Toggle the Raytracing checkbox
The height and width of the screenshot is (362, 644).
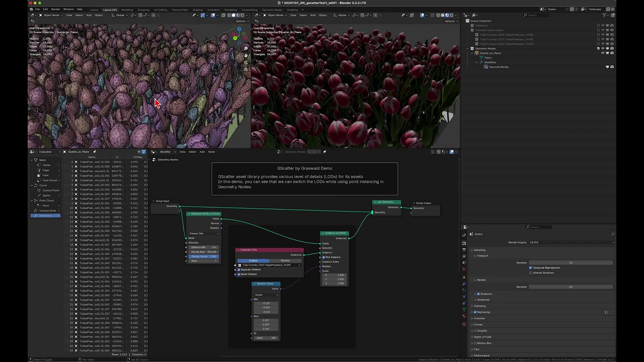475,312
